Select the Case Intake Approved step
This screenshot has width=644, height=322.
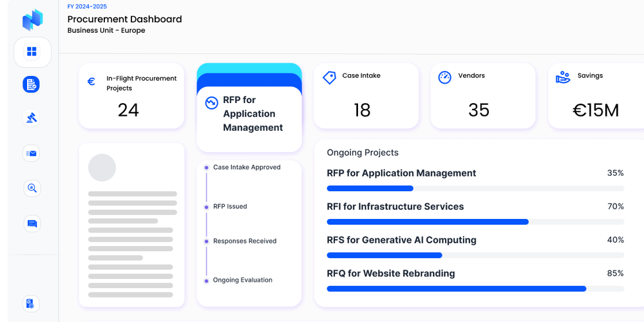(247, 167)
